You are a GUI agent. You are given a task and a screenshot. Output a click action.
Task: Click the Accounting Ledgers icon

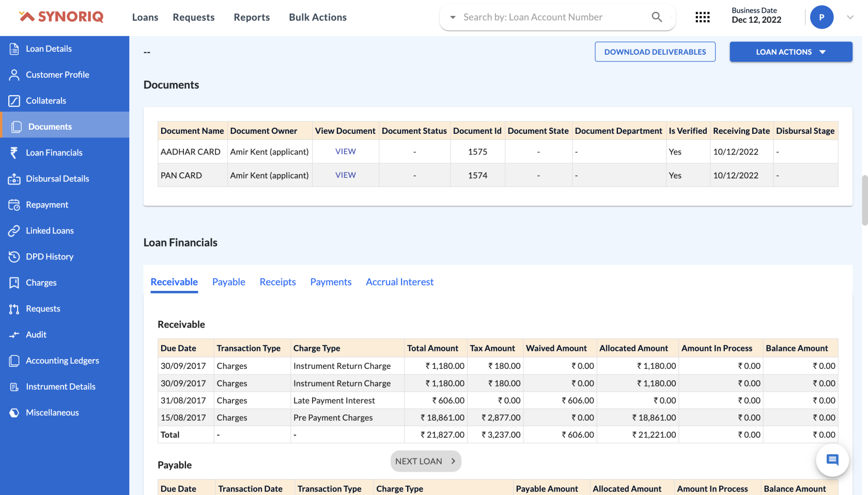coord(14,361)
